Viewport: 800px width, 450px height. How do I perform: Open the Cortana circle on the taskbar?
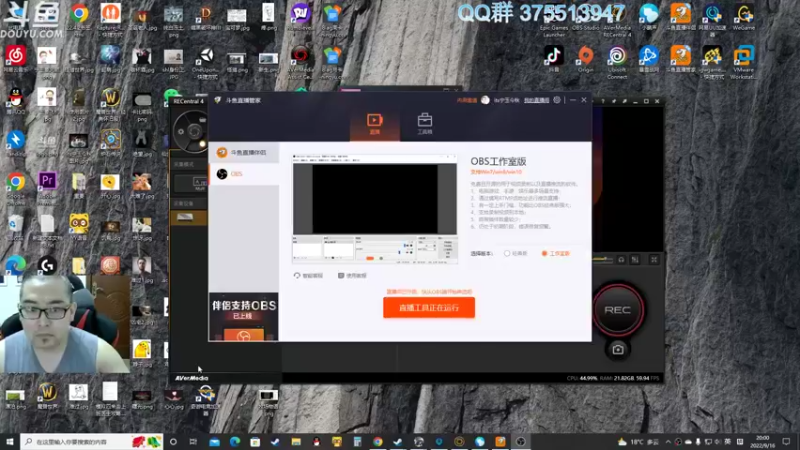pyautogui.click(x=173, y=441)
